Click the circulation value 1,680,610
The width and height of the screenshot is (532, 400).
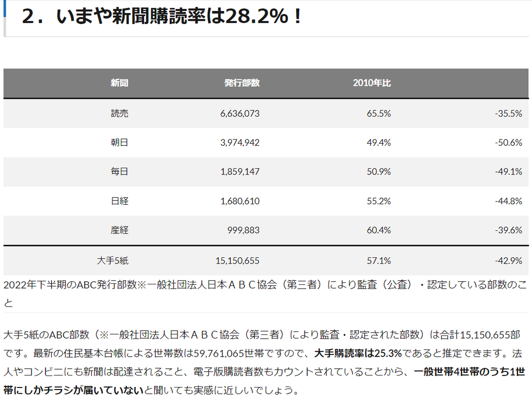coord(240,201)
